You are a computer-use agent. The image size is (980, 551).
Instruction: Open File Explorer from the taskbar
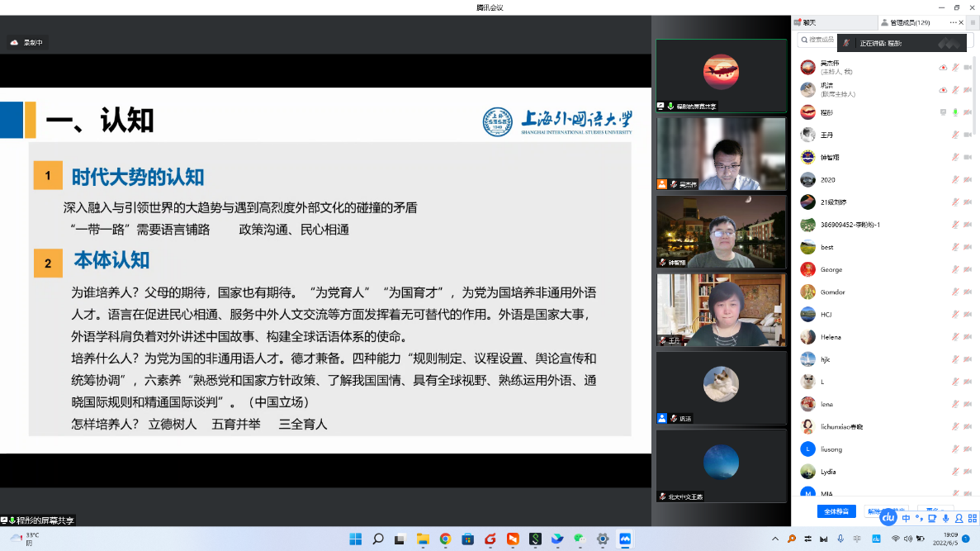pyautogui.click(x=423, y=539)
